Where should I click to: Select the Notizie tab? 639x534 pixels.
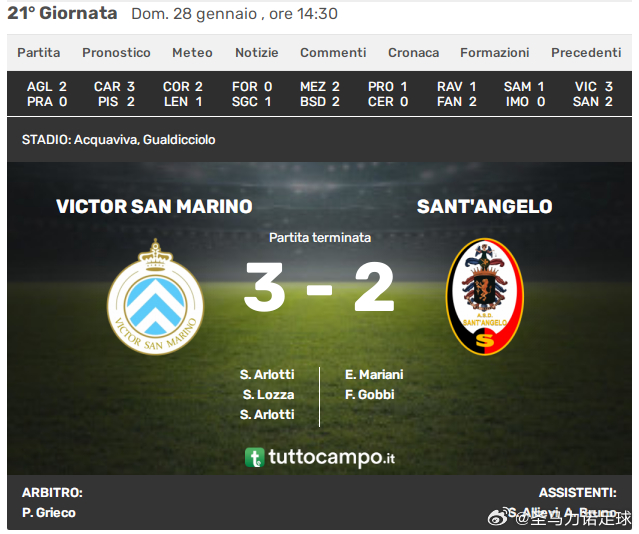click(257, 53)
